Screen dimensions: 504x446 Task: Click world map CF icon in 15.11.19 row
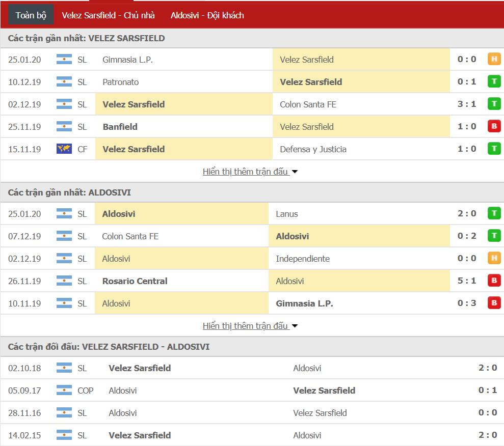pyautogui.click(x=64, y=149)
